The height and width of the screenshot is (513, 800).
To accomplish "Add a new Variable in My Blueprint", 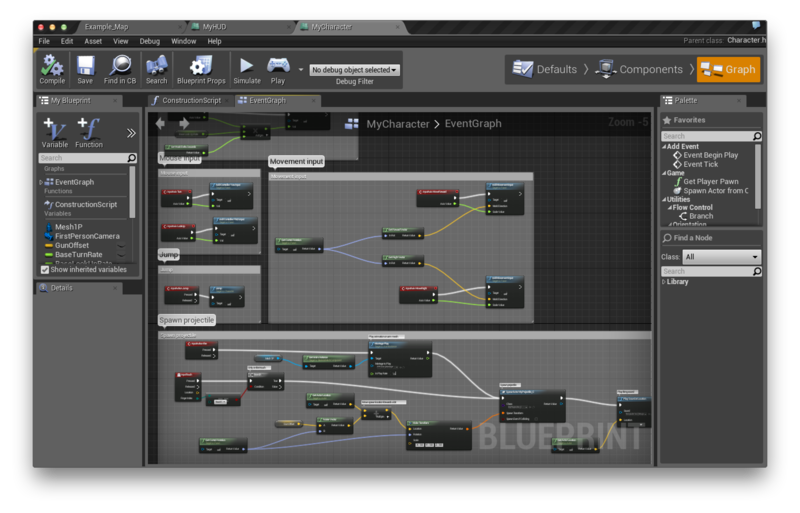I will click(x=55, y=133).
